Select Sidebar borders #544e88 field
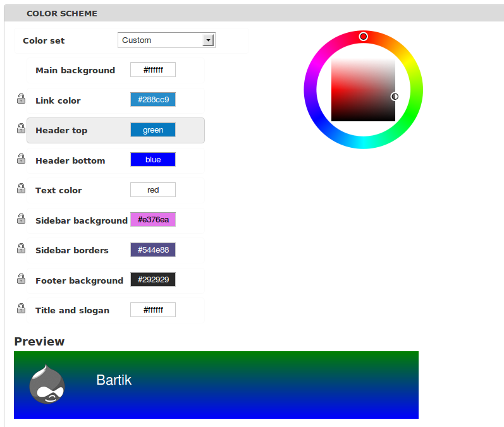Image resolution: width=504 pixels, height=427 pixels. pos(153,250)
